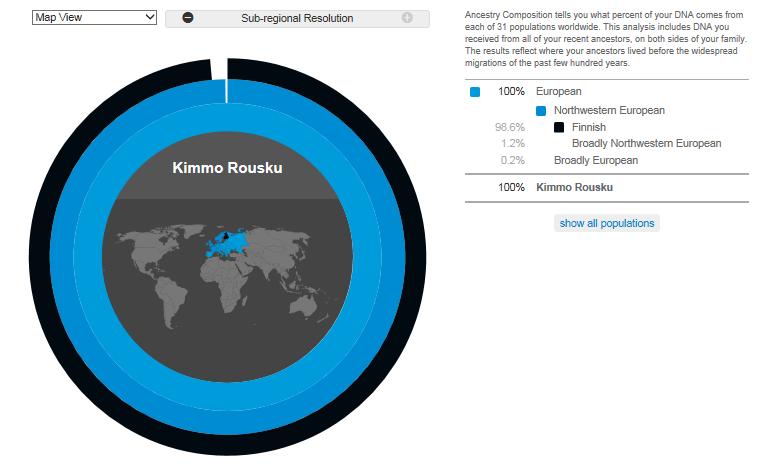764x464 pixels.
Task: Click the Northwestern European label
Action: pyautogui.click(x=609, y=111)
